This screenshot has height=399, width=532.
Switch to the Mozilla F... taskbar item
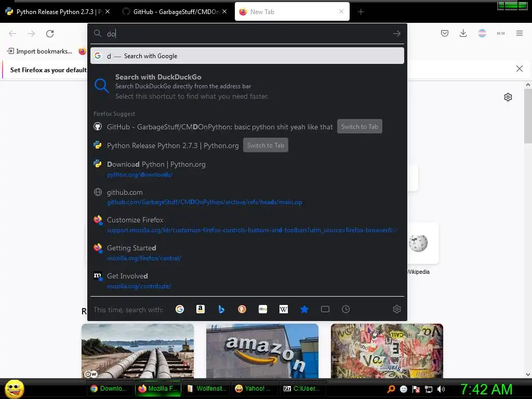(x=158, y=389)
